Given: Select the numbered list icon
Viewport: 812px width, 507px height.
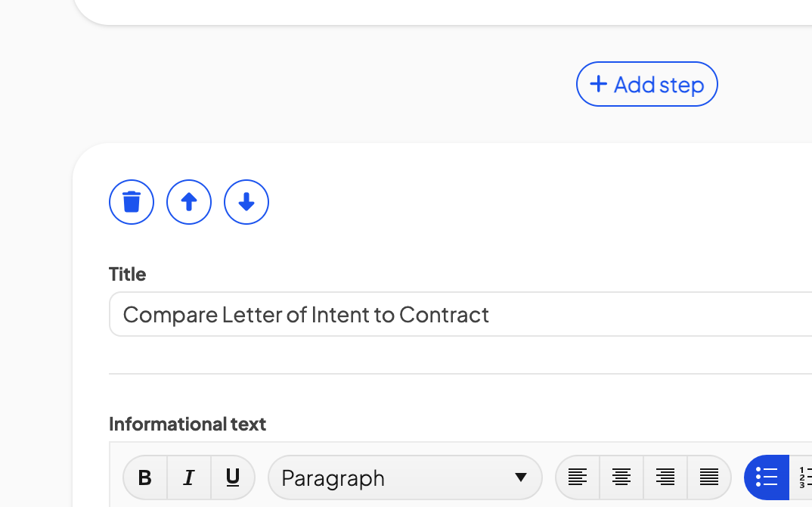Looking at the screenshot, I should click(801, 477).
